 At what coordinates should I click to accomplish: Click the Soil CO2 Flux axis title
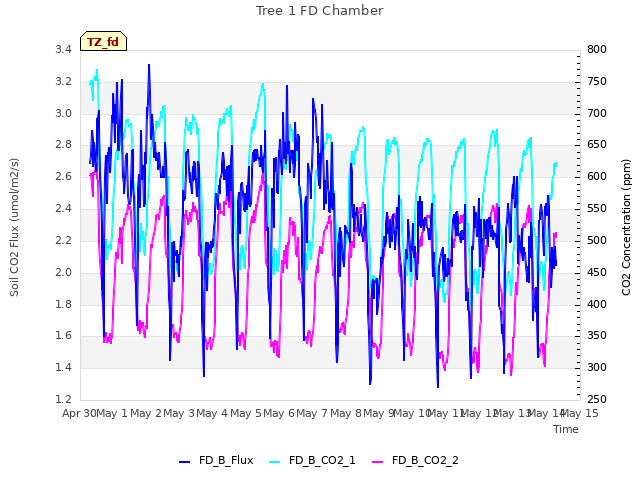pos(14,227)
